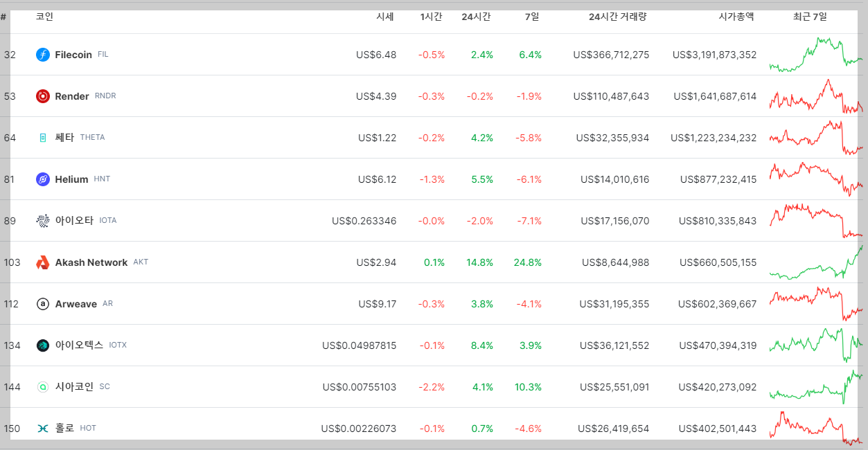Click Akash Network price US$2.94
This screenshot has height=450, width=868.
click(x=376, y=262)
